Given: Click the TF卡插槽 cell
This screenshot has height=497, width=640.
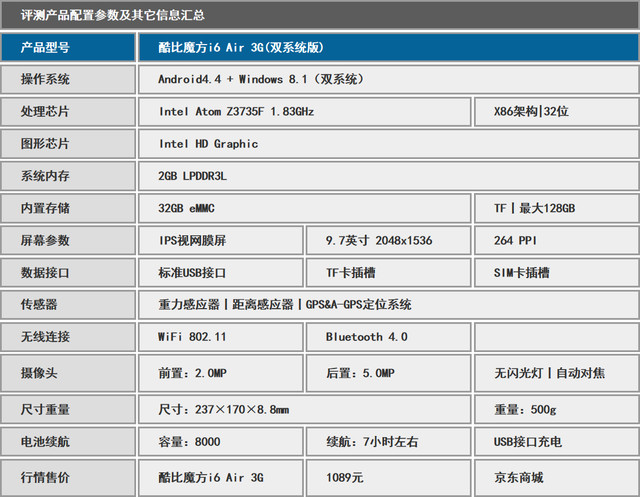Looking at the screenshot, I should (389, 273).
